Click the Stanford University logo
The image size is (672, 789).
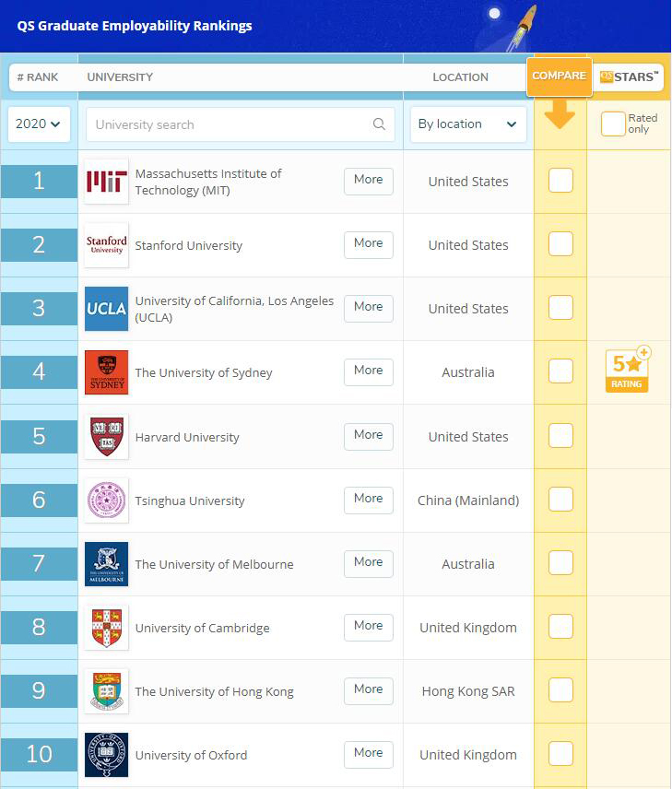[x=106, y=245]
